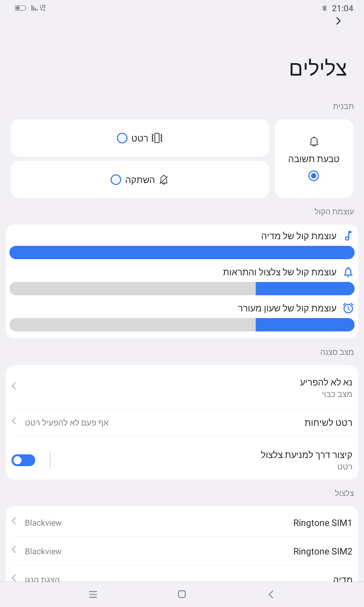Open ring-prevention shortcut (קיצור דרך למניעת צלצול) settings

coord(212,460)
